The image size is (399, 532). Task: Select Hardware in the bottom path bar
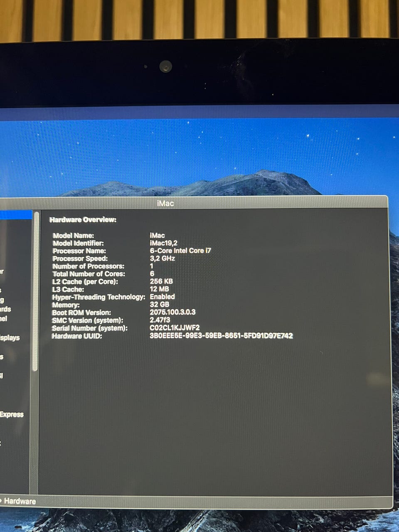20,501
